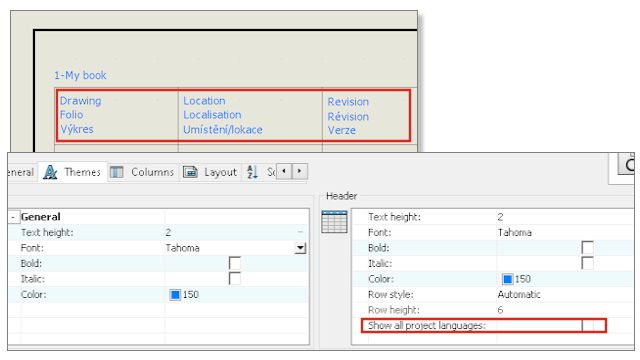Click the Columns tab table icon

117,172
